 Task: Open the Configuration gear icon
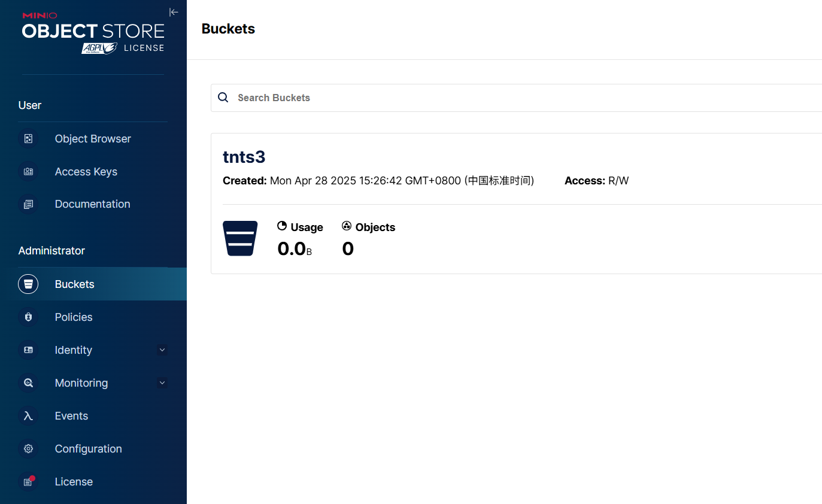coord(28,448)
